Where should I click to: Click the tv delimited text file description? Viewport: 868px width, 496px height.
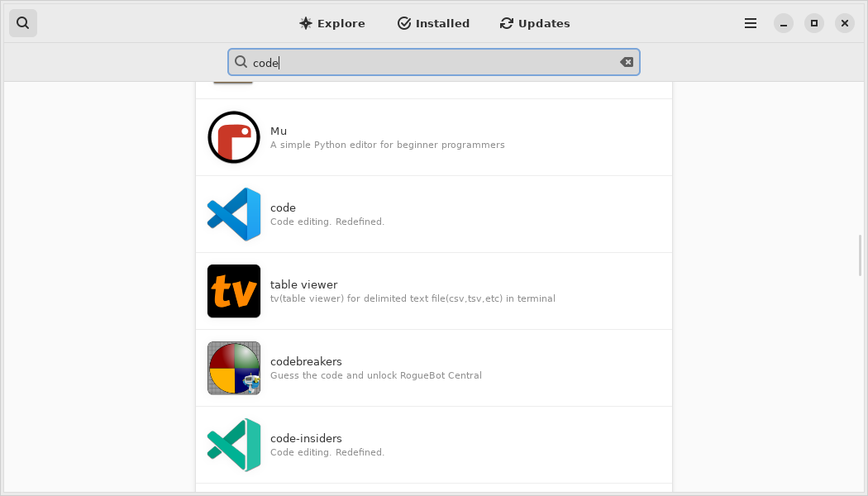tap(413, 298)
